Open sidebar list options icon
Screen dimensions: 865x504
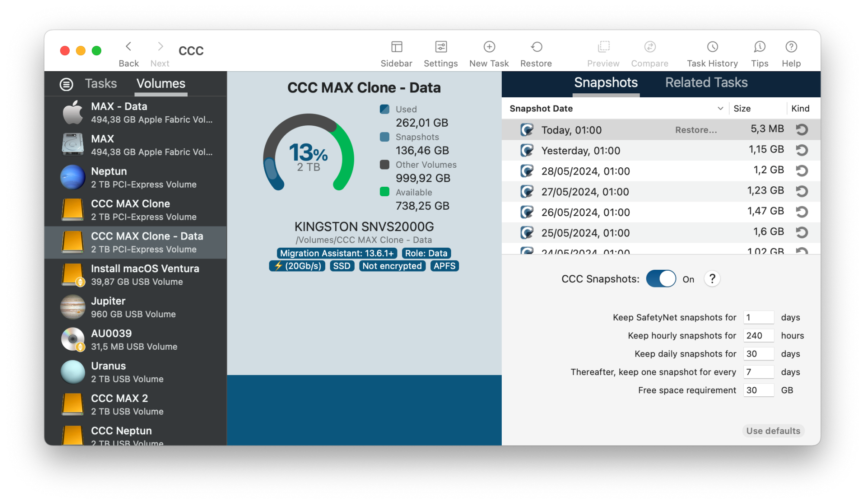tap(66, 84)
